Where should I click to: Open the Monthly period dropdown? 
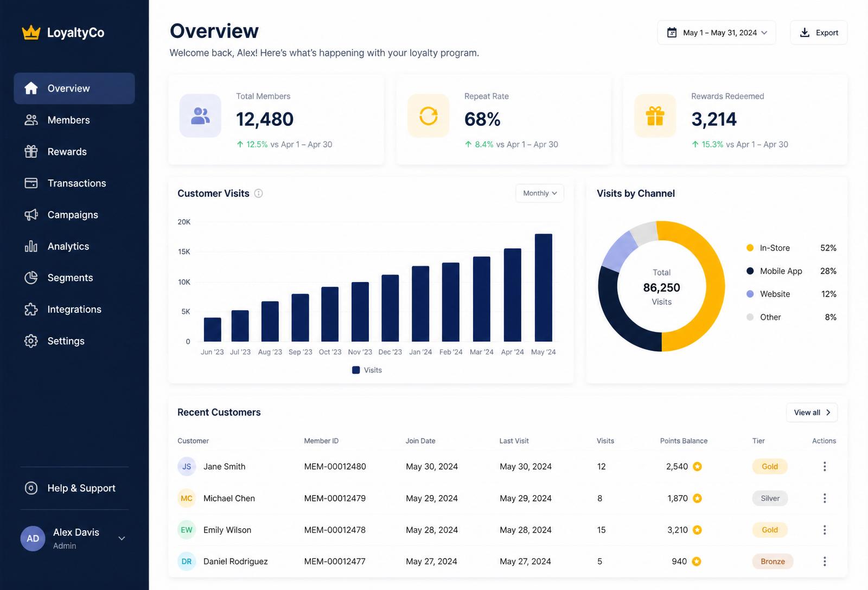pyautogui.click(x=540, y=193)
